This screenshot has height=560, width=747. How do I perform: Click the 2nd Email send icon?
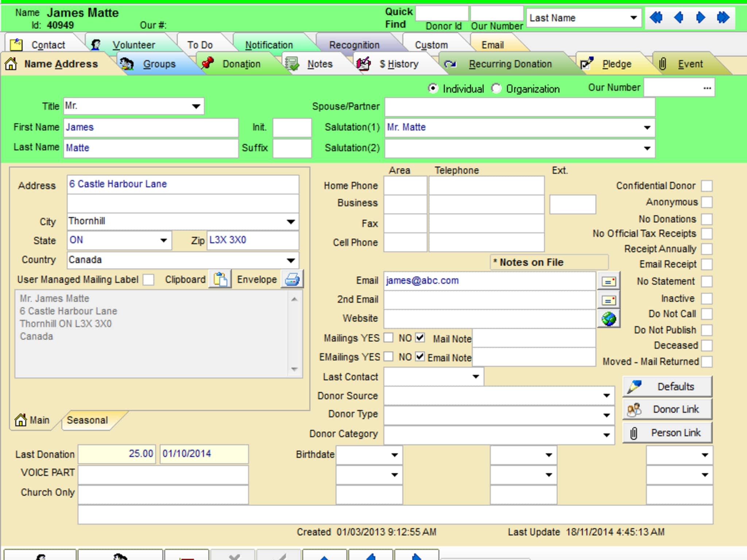[x=609, y=300]
